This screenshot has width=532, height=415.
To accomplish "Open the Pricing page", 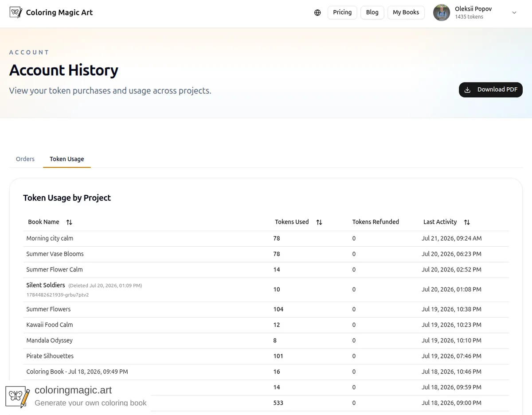I will 342,12.
